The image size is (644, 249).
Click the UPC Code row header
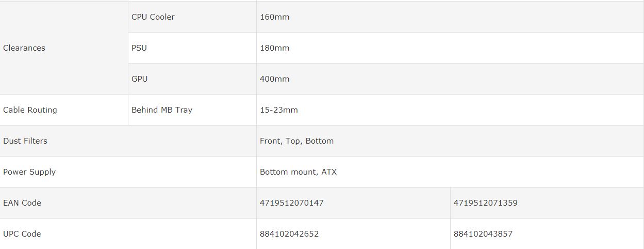(x=22, y=234)
